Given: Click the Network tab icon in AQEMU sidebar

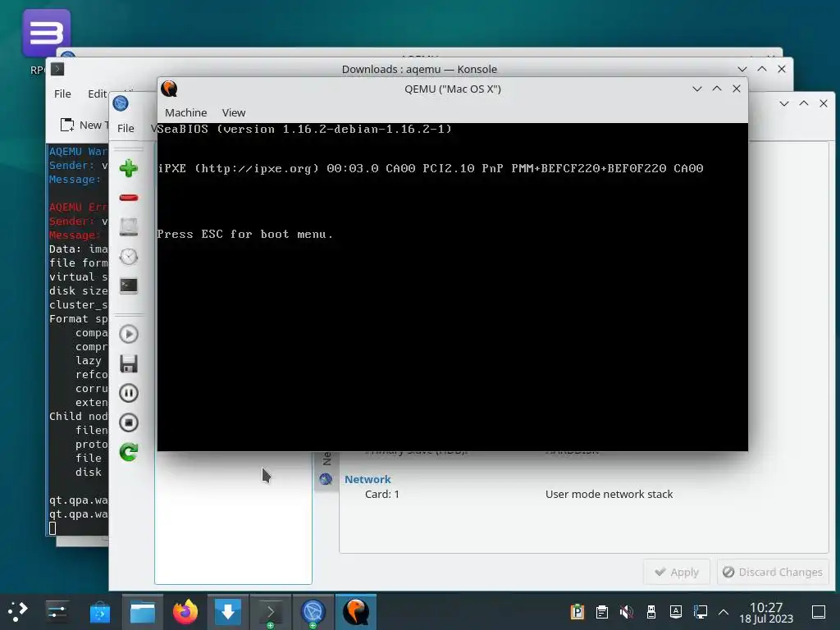Looking at the screenshot, I should coord(326,479).
